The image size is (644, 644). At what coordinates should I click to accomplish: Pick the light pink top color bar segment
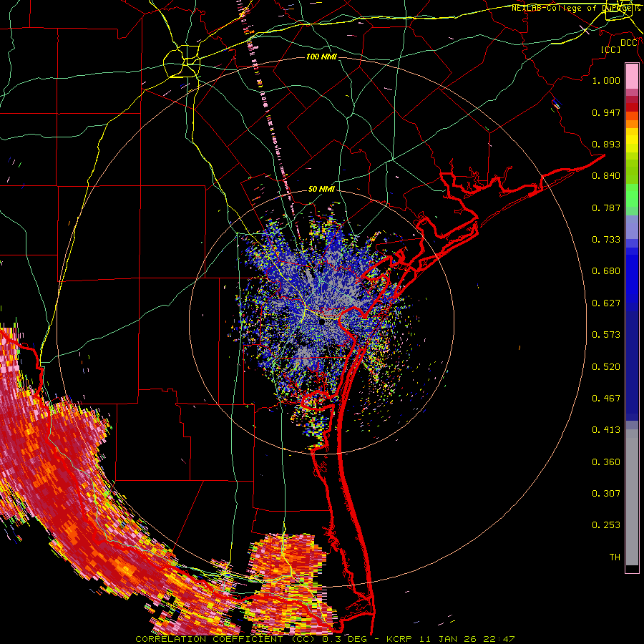632,76
